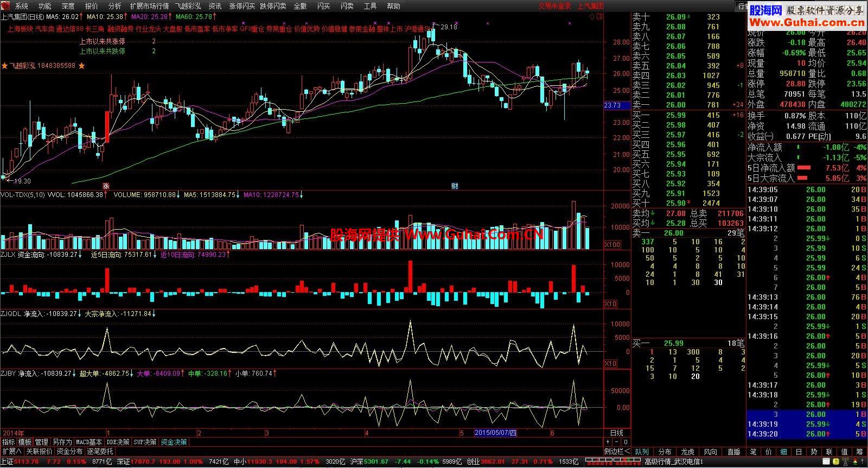Select the 分布 distribution tab
Image resolution: width=868 pixels, height=468 pixels.
point(665,452)
